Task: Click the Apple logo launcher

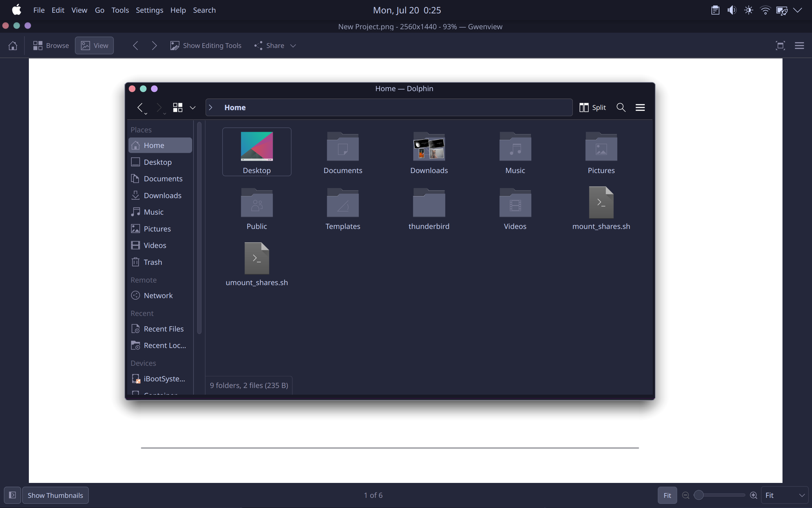Action: click(x=17, y=10)
